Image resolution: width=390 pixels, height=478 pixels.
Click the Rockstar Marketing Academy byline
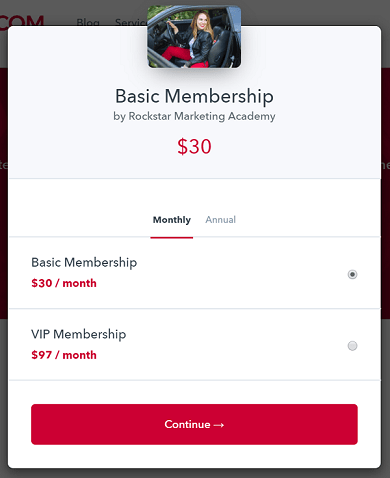tap(194, 116)
